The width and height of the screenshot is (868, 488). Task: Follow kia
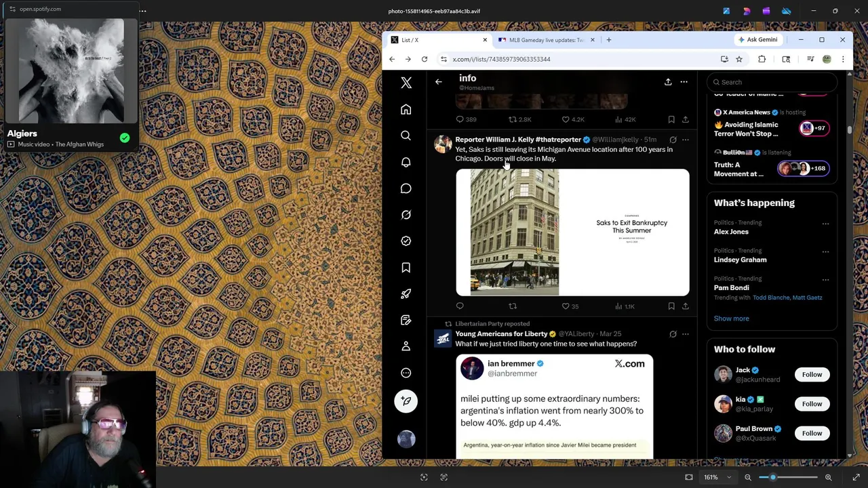(812, 404)
